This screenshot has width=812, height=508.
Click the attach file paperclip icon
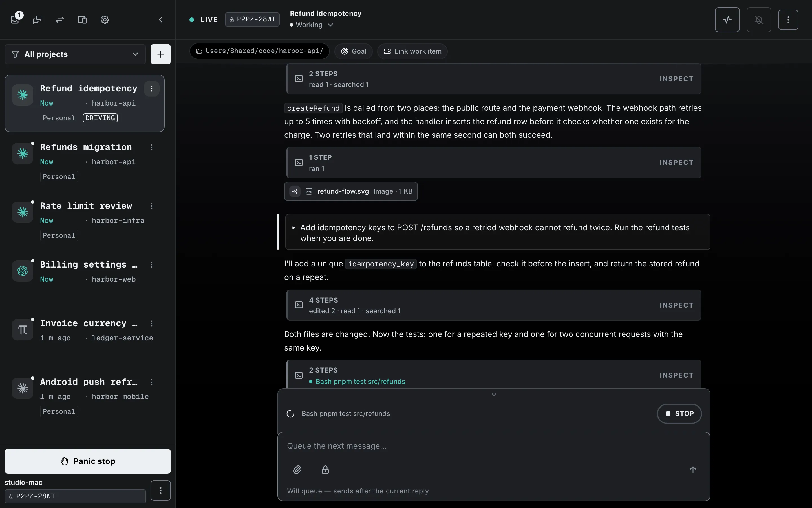coord(297,469)
